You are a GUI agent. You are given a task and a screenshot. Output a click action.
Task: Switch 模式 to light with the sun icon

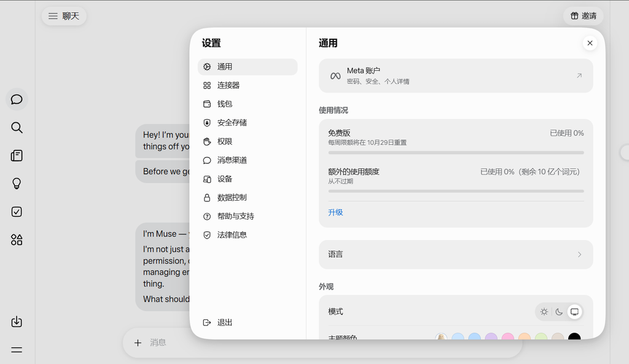(544, 312)
